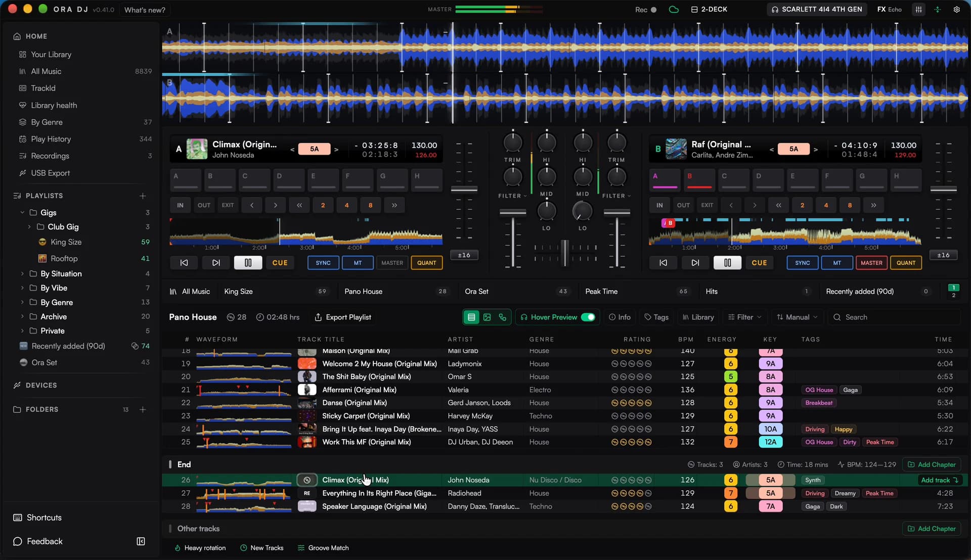Collapse the sidebar panel icon
971x560 pixels.
tap(141, 541)
